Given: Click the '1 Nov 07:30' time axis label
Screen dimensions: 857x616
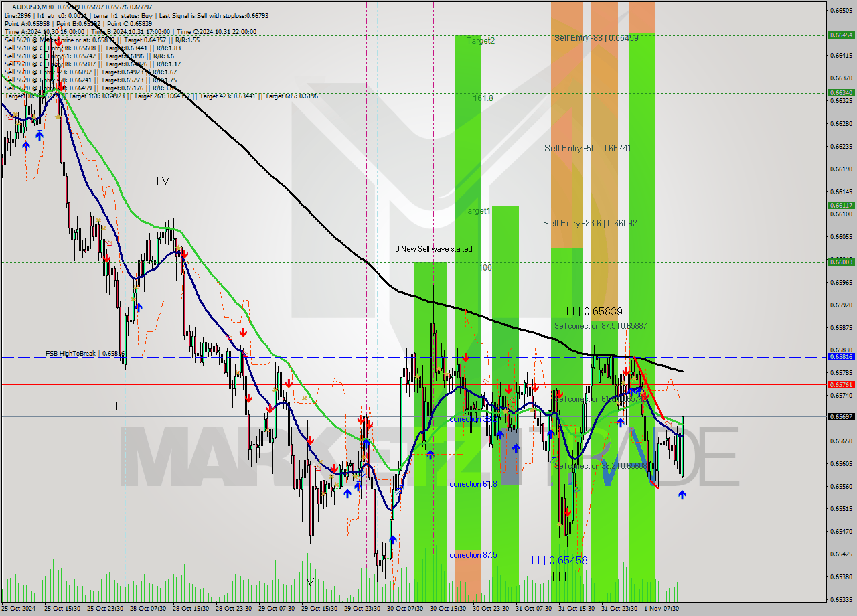Looking at the screenshot, I should [660, 609].
